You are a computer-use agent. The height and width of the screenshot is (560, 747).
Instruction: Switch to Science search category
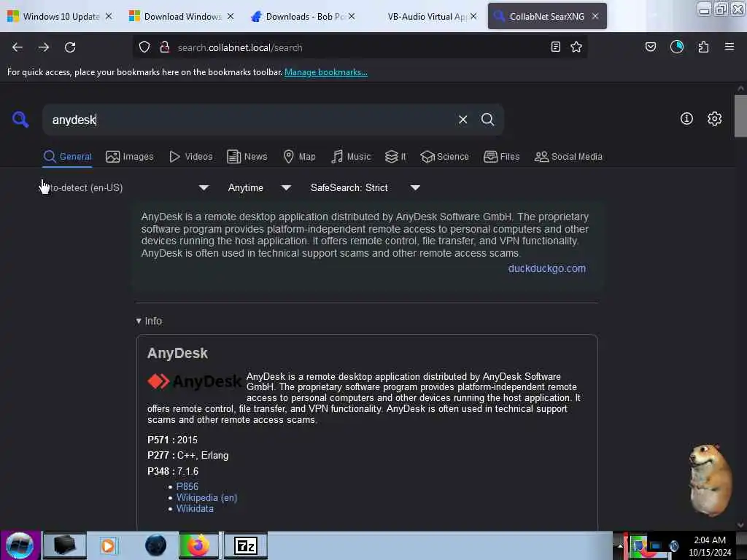click(x=444, y=157)
